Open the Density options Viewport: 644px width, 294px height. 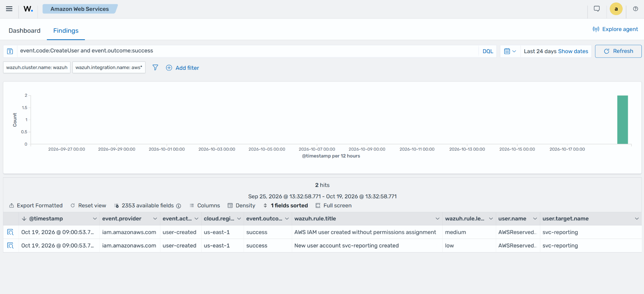(241, 205)
